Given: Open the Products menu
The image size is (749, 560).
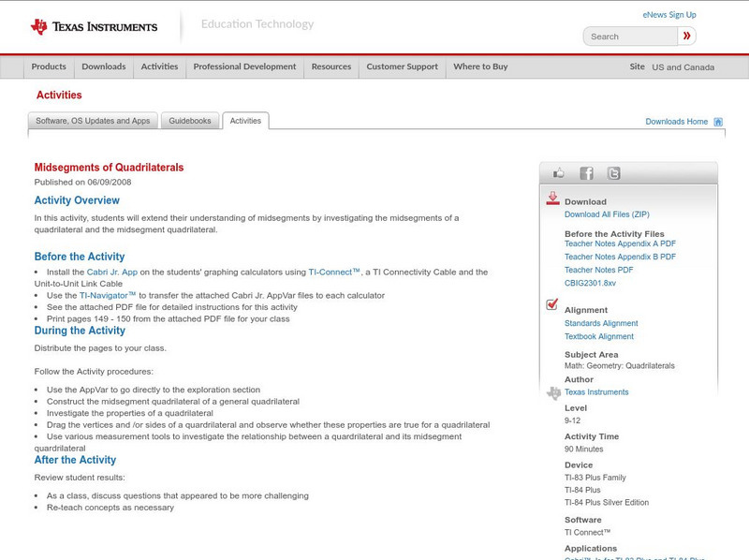Looking at the screenshot, I should click(x=49, y=66).
